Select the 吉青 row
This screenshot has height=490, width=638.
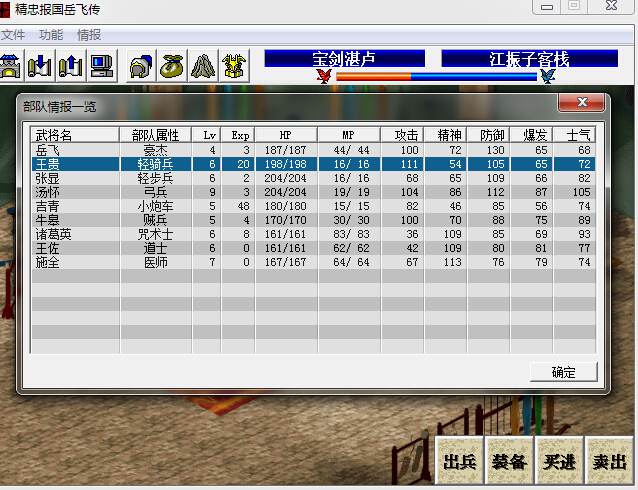pyautogui.click(x=313, y=206)
